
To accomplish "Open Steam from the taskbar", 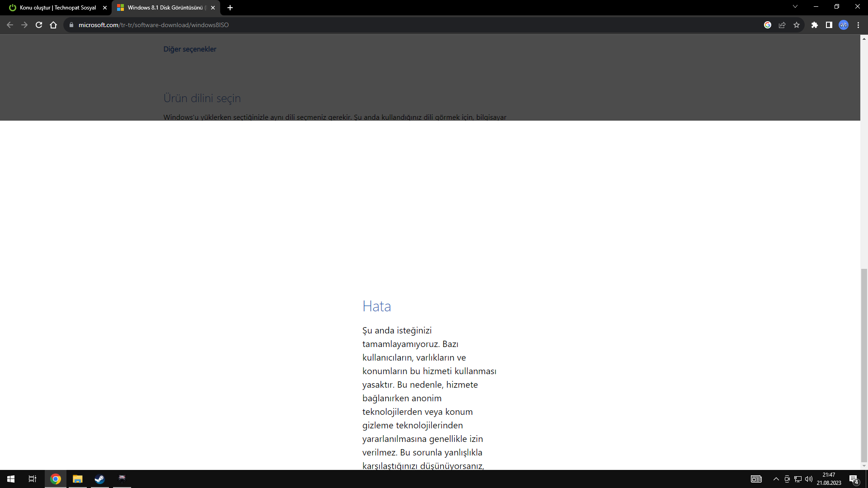I will click(99, 479).
